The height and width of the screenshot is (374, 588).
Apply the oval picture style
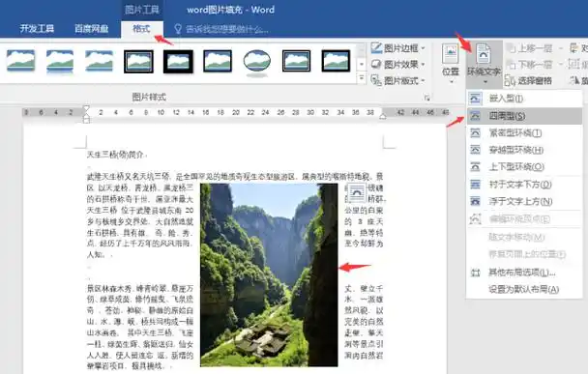(257, 62)
